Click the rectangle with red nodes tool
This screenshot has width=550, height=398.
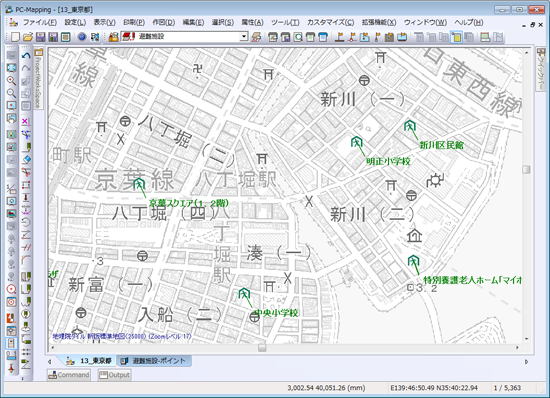coord(26,185)
